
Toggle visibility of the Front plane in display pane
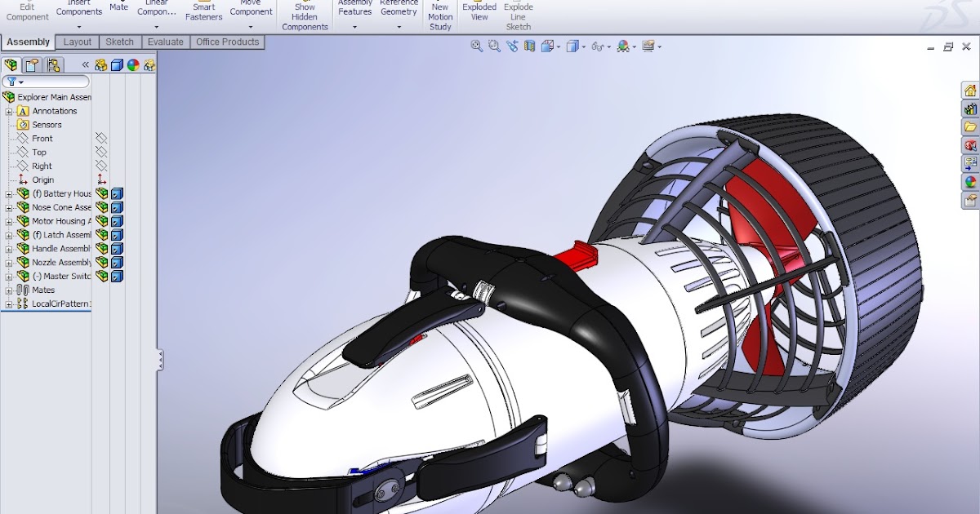(x=101, y=138)
